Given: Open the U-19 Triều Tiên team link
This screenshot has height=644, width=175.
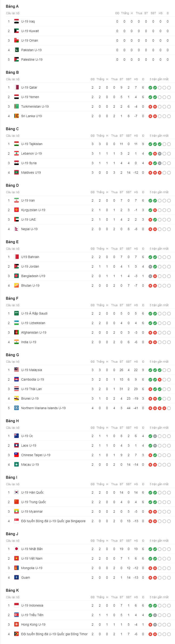Looking at the screenshot, I should [x=32, y=615].
